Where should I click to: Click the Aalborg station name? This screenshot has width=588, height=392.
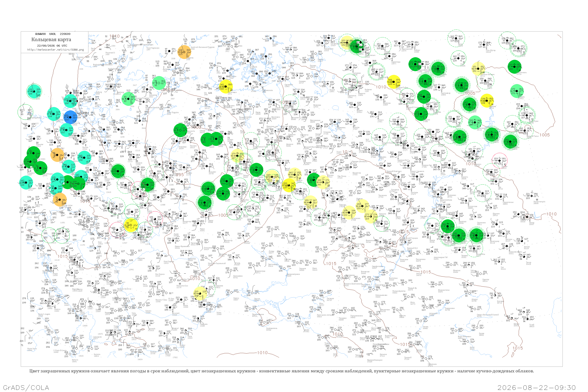point(99,92)
